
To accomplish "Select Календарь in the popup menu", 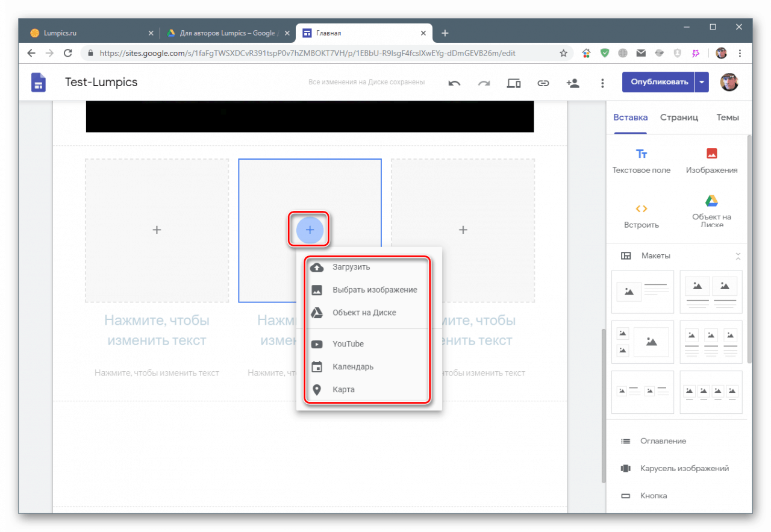I will pos(368,367).
